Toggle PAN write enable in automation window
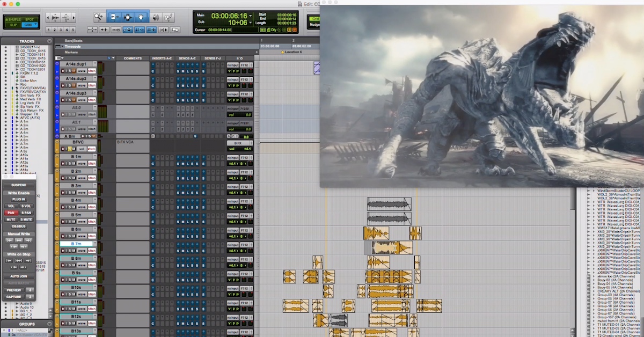 pyautogui.click(x=11, y=213)
